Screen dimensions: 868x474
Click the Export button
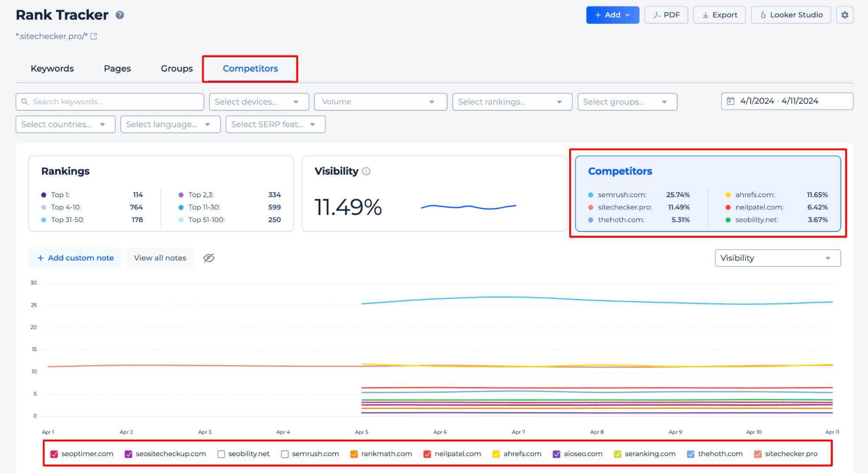(x=719, y=15)
